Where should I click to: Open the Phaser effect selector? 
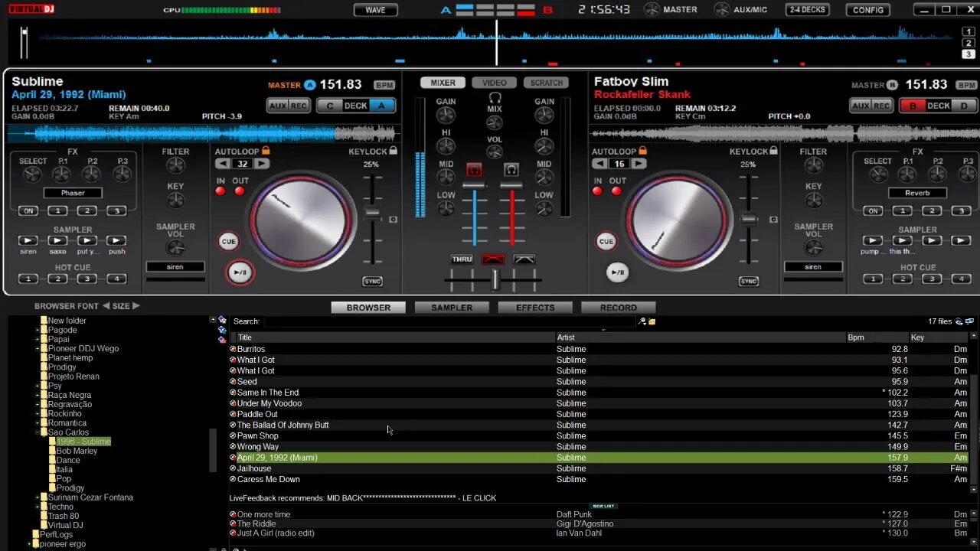73,193
